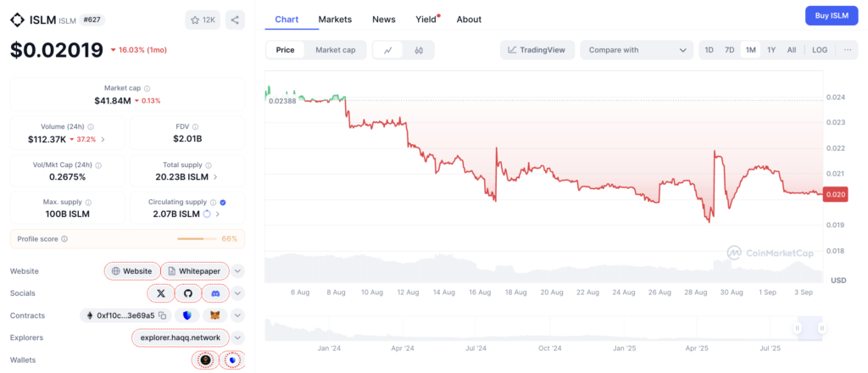Screen dimensions: 868x373
Task: Switch chart to Price view
Action: [x=285, y=50]
